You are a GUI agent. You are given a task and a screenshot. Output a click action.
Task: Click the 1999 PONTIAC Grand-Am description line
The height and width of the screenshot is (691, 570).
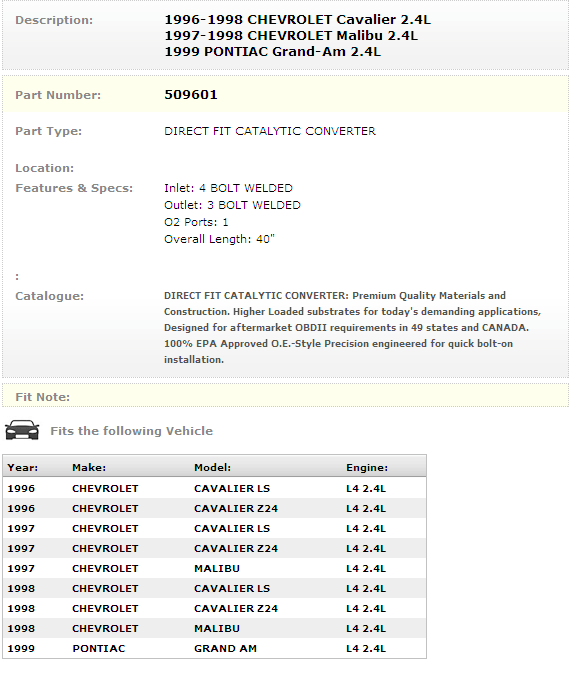(272, 52)
